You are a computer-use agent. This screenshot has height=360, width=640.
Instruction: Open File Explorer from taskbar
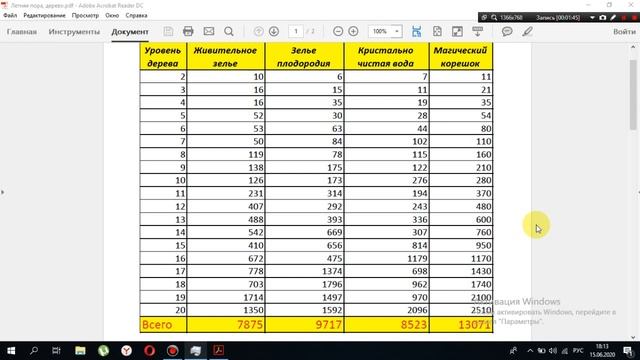[x=80, y=351]
